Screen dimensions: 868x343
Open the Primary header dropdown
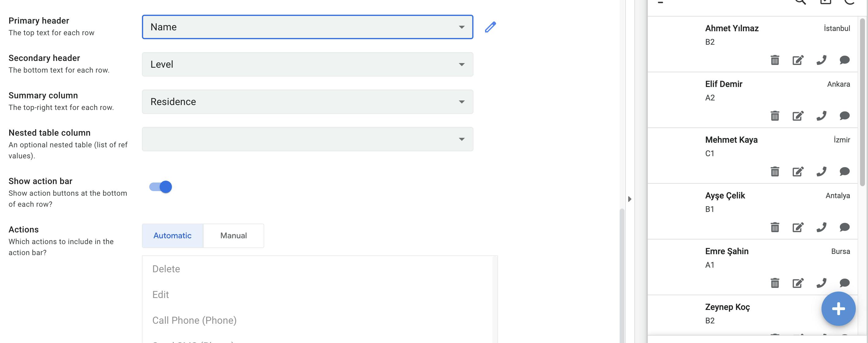pos(307,27)
